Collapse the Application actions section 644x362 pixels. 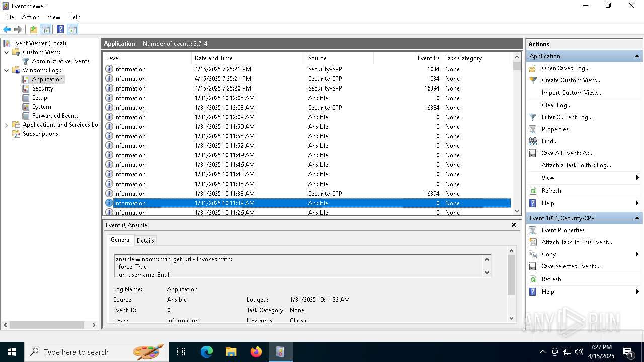click(x=637, y=56)
